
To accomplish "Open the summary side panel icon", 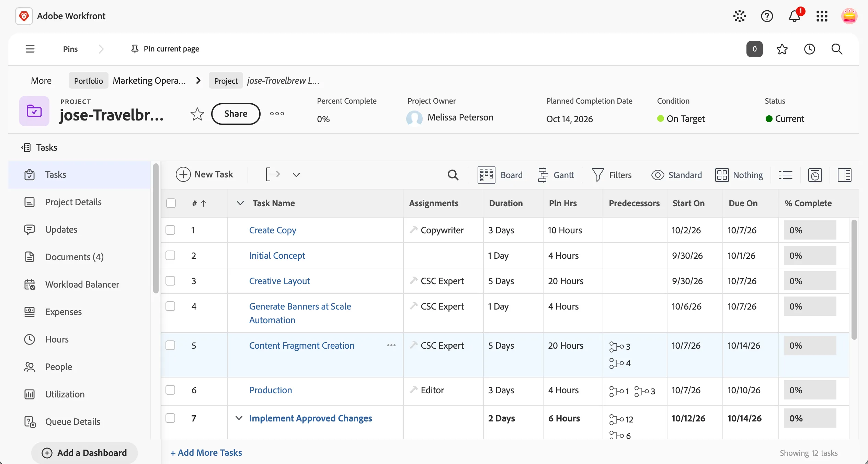I will tap(844, 175).
